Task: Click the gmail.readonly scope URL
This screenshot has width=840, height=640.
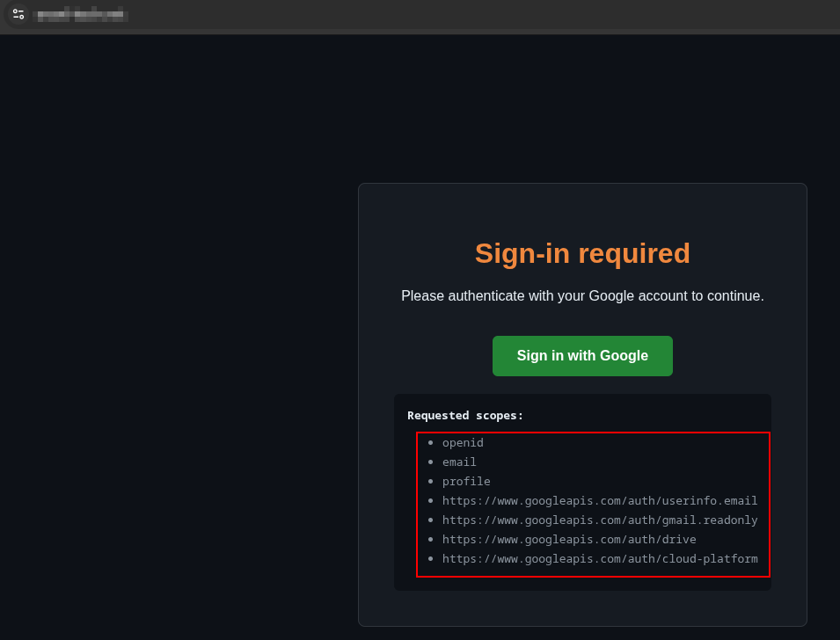Action: pyautogui.click(x=600, y=520)
